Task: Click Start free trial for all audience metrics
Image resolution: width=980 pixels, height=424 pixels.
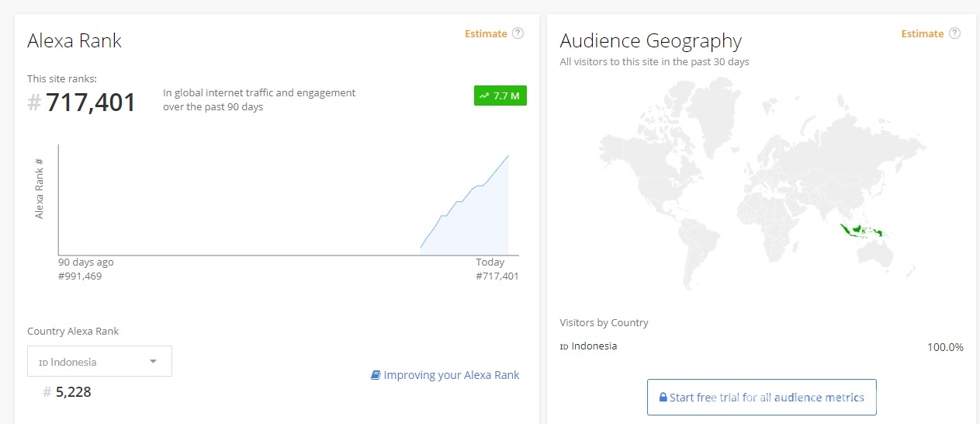Action: click(761, 397)
